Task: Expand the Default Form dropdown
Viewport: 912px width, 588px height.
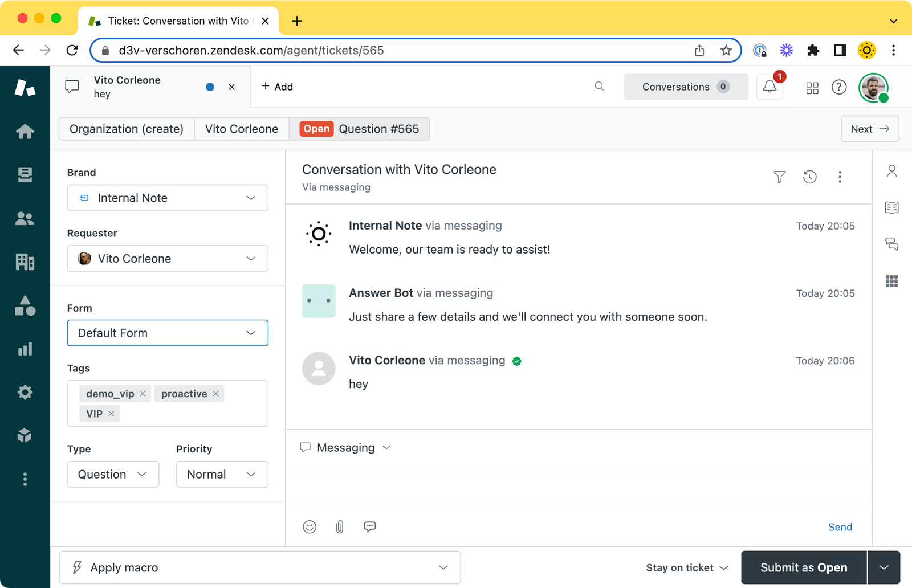Action: point(167,333)
